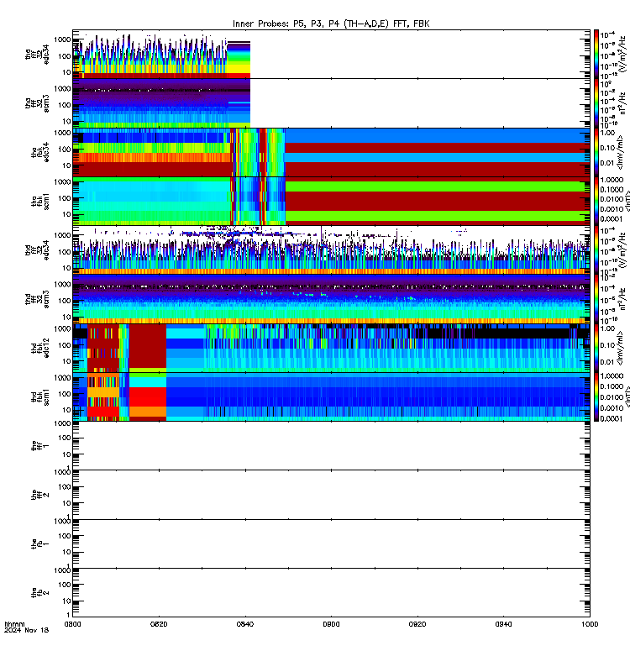Click the "<|nT|>" unit label beside the tha fbk scm1 color bar
Screen dimensions: 630x672
(x=627, y=202)
